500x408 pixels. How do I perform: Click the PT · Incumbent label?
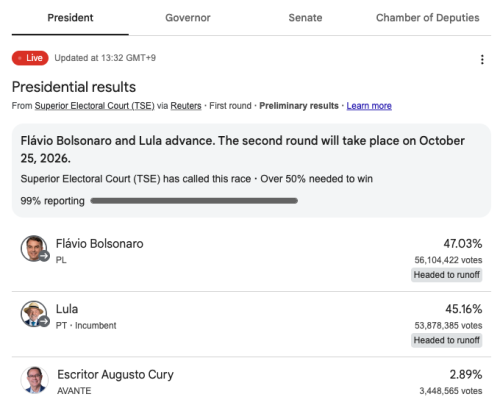(86, 325)
